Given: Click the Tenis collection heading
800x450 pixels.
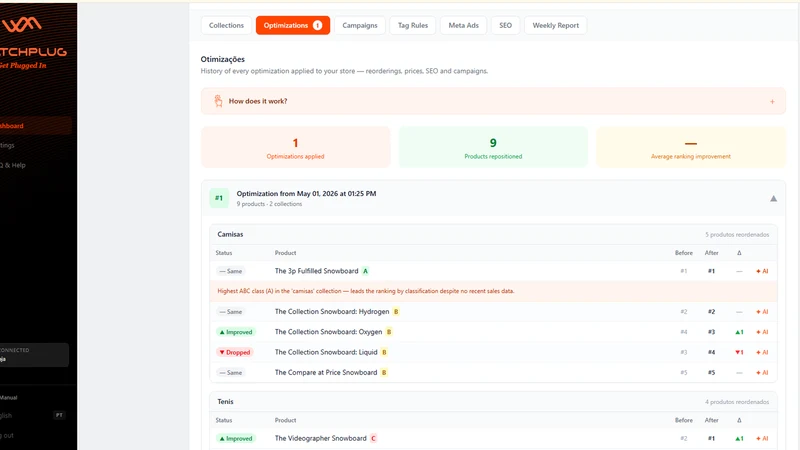Looking at the screenshot, I should (225, 402).
